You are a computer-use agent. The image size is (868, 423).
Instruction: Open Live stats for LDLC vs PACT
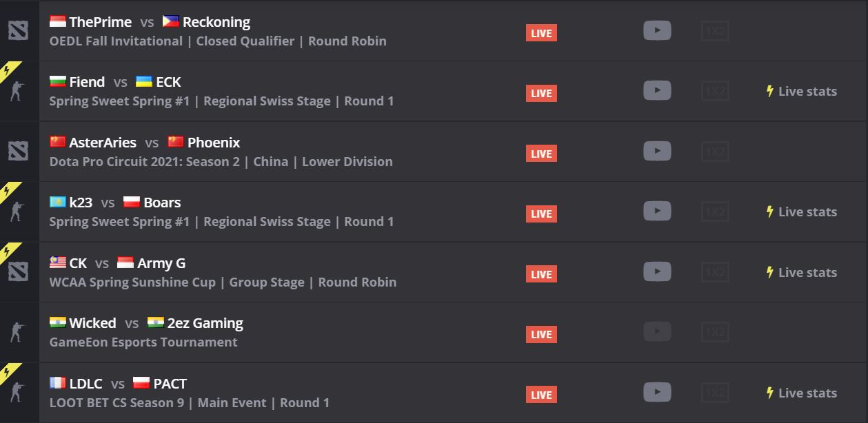pos(801,393)
